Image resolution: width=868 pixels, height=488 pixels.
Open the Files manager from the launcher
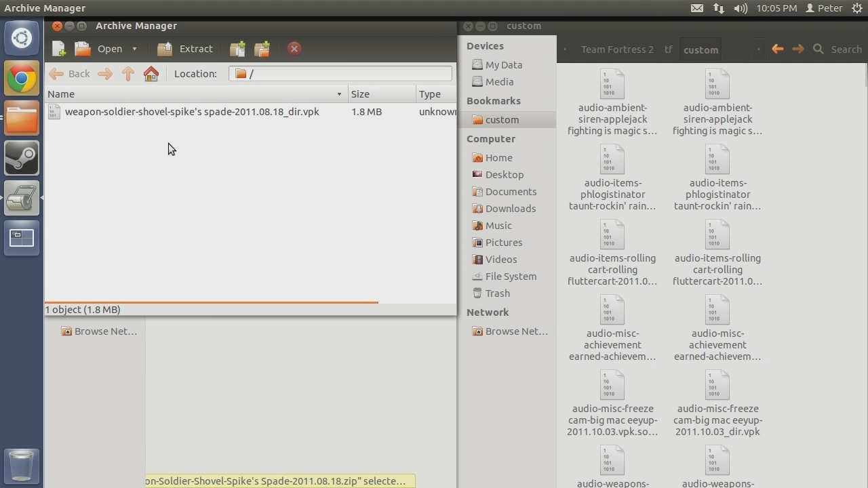click(x=22, y=119)
